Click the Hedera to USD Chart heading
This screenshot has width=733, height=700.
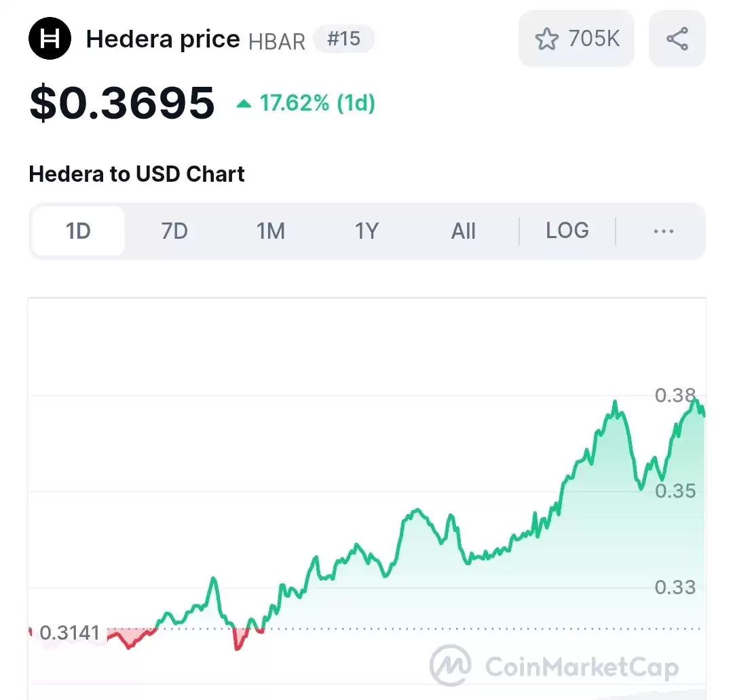click(136, 174)
